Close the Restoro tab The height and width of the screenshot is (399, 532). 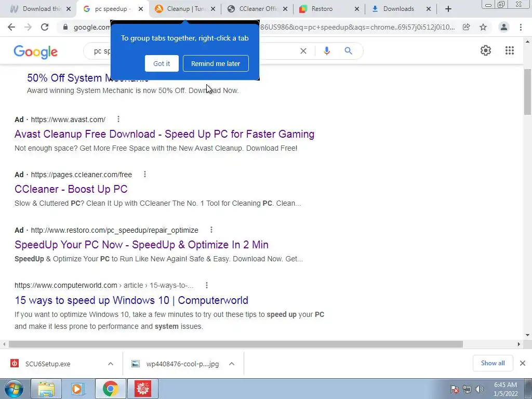point(356,9)
